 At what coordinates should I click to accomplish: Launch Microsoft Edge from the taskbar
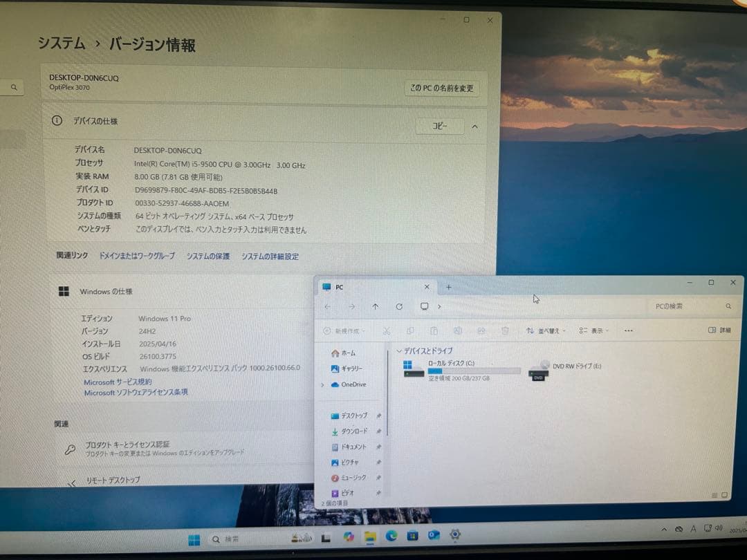point(392,536)
